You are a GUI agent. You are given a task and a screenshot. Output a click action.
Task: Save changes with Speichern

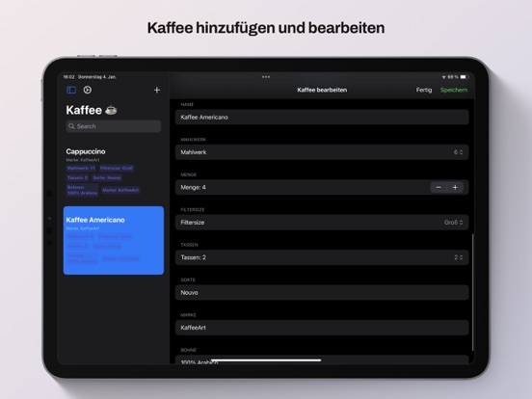tap(454, 90)
